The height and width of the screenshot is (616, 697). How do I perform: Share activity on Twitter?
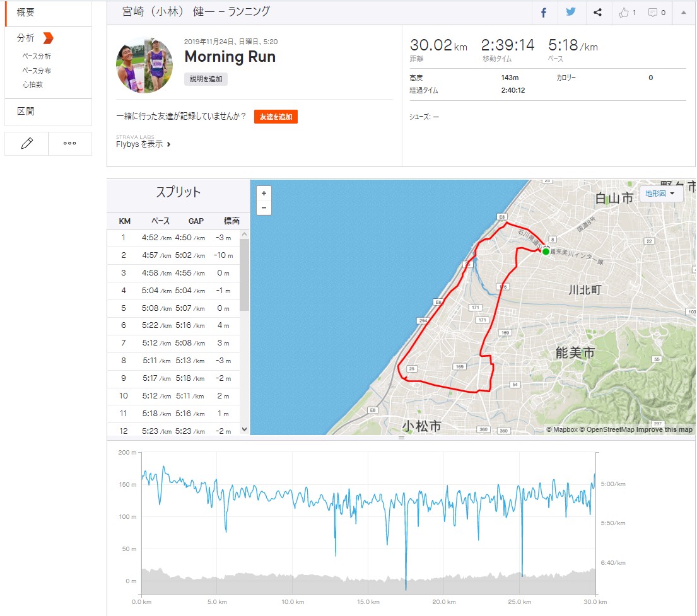point(571,13)
